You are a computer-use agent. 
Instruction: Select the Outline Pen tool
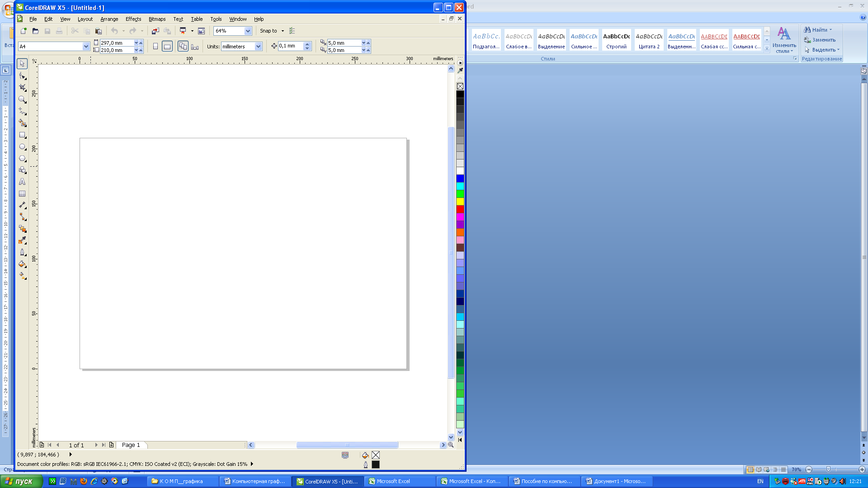pos(22,252)
